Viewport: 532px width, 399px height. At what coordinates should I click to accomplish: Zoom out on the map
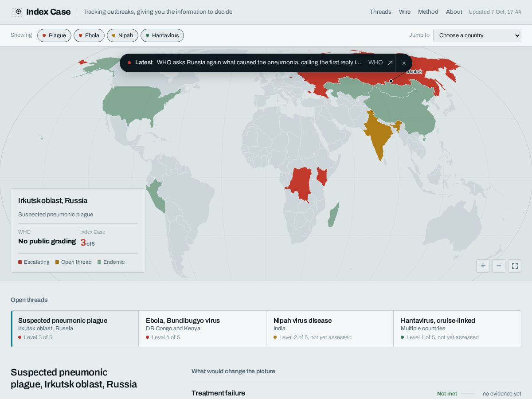pyautogui.click(x=499, y=266)
